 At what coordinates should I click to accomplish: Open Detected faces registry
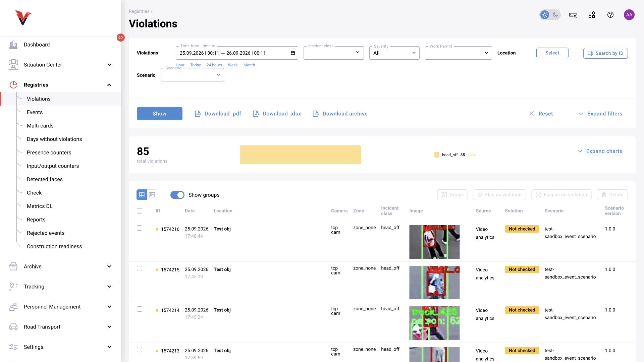tap(45, 179)
